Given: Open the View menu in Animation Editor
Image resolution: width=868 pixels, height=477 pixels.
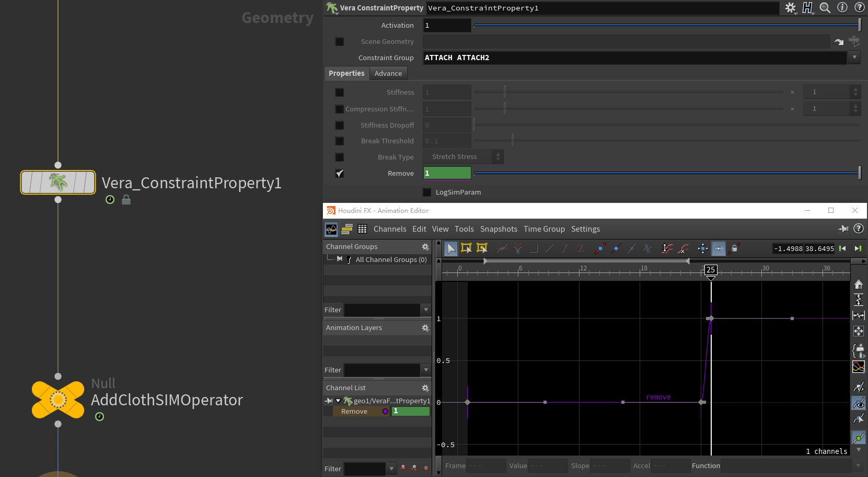Looking at the screenshot, I should 440,229.
